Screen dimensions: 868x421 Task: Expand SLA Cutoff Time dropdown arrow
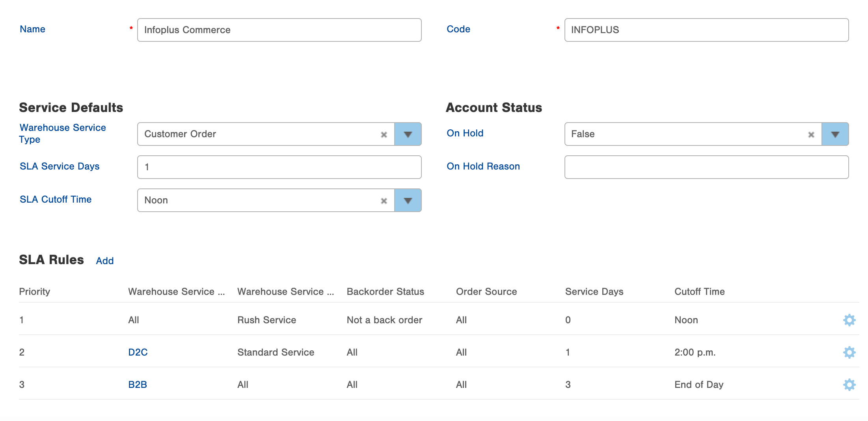[x=408, y=200]
